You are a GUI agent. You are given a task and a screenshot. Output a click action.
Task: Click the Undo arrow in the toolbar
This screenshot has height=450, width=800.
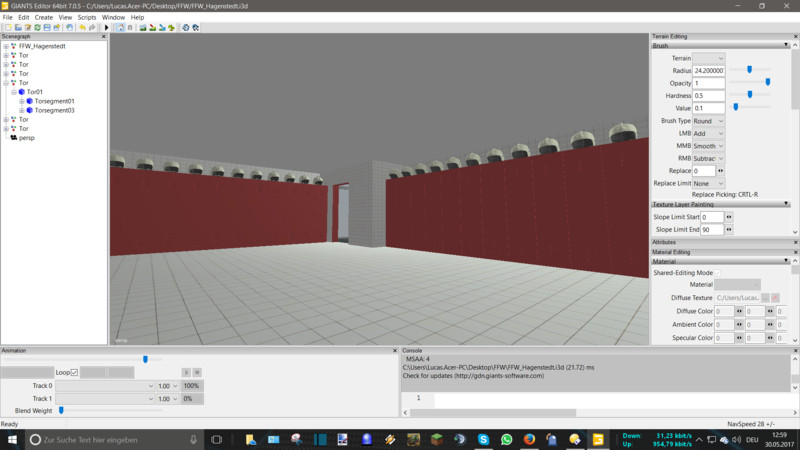point(82,27)
